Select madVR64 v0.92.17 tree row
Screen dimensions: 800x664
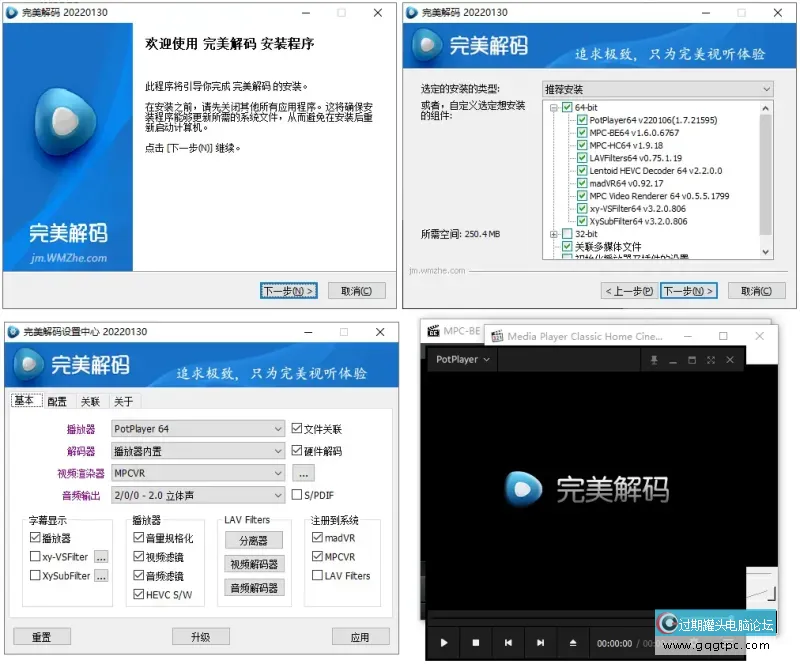coord(626,183)
